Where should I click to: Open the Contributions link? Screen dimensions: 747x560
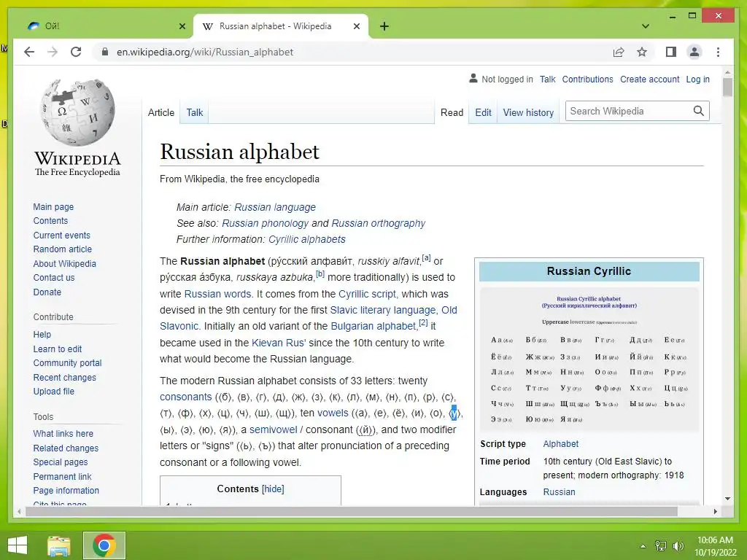click(587, 79)
